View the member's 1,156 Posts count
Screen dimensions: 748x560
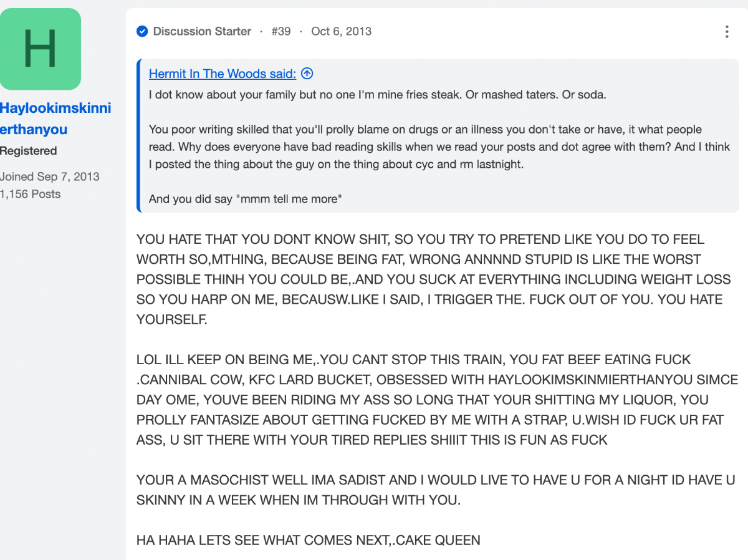pos(30,194)
